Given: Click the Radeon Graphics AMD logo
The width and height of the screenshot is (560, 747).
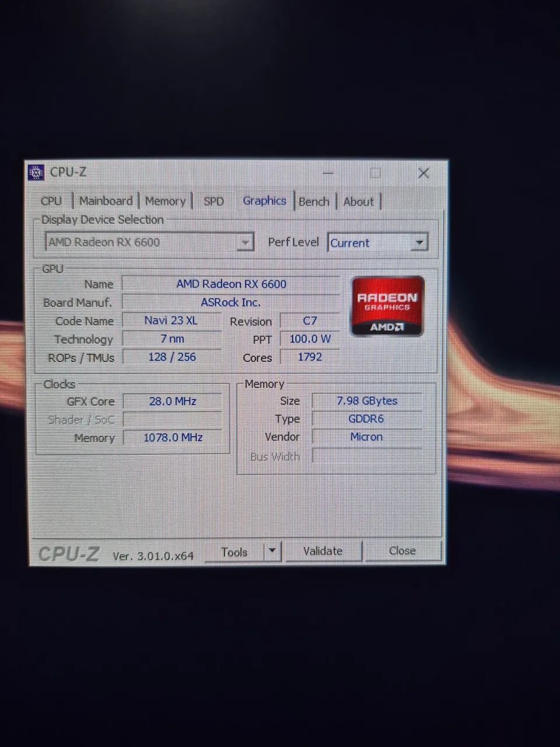Looking at the screenshot, I should [x=387, y=306].
